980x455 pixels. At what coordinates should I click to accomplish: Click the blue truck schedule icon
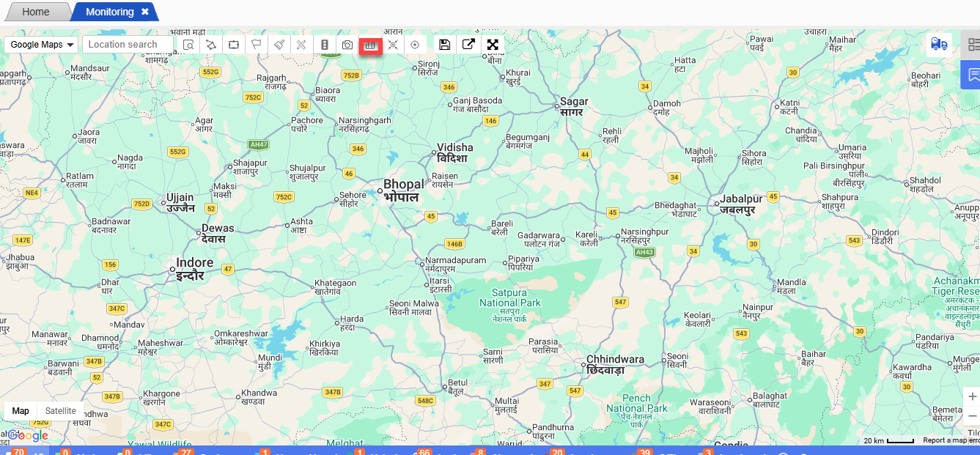(x=939, y=45)
